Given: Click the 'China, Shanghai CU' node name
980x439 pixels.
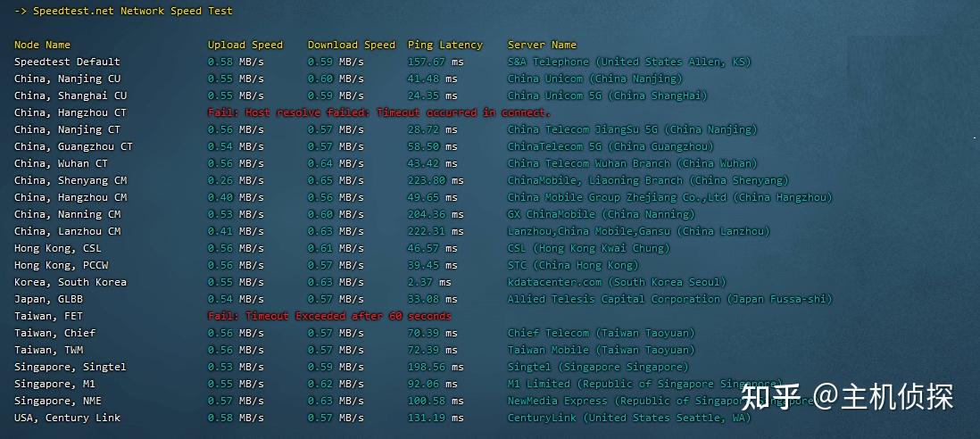Looking at the screenshot, I should pyautogui.click(x=70, y=95).
